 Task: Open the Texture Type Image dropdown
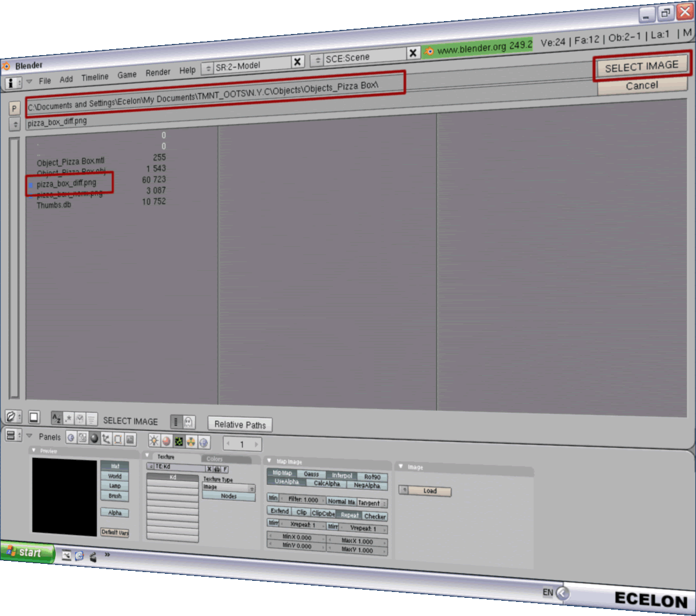229,487
